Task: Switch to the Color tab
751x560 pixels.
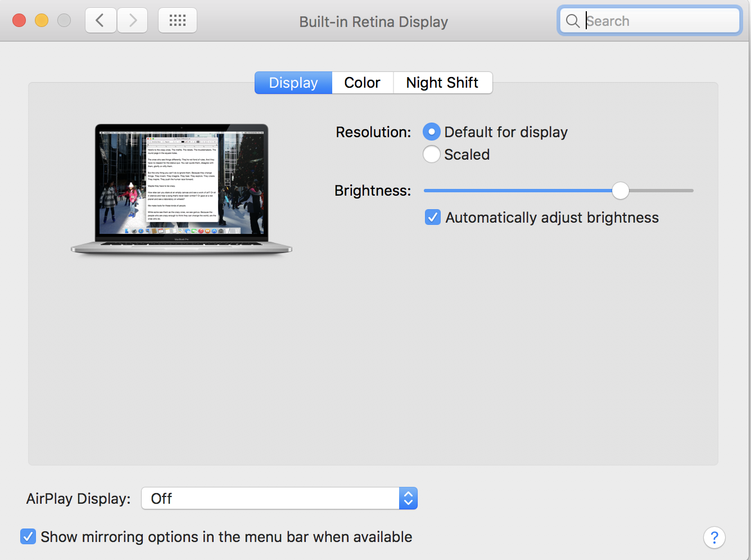Action: tap(363, 83)
